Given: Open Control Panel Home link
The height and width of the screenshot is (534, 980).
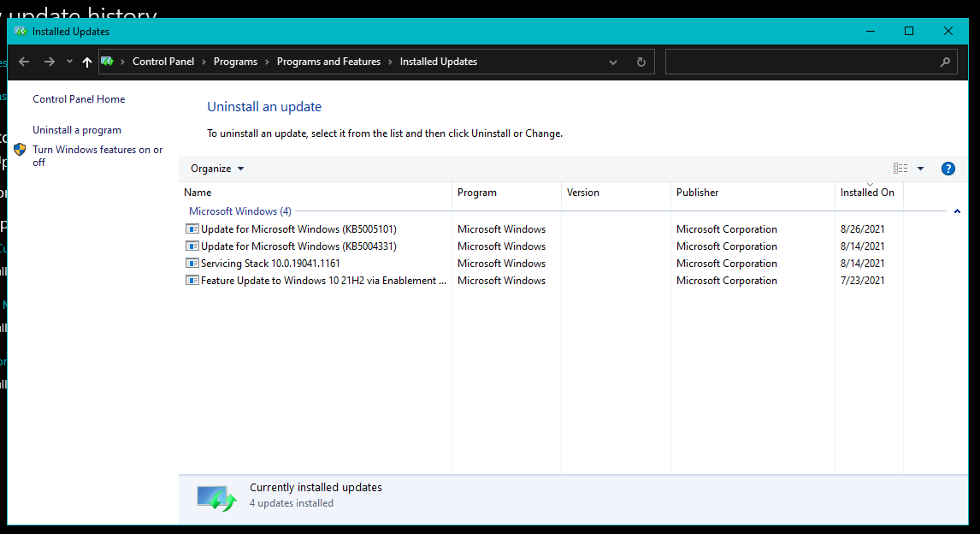Looking at the screenshot, I should coord(79,98).
